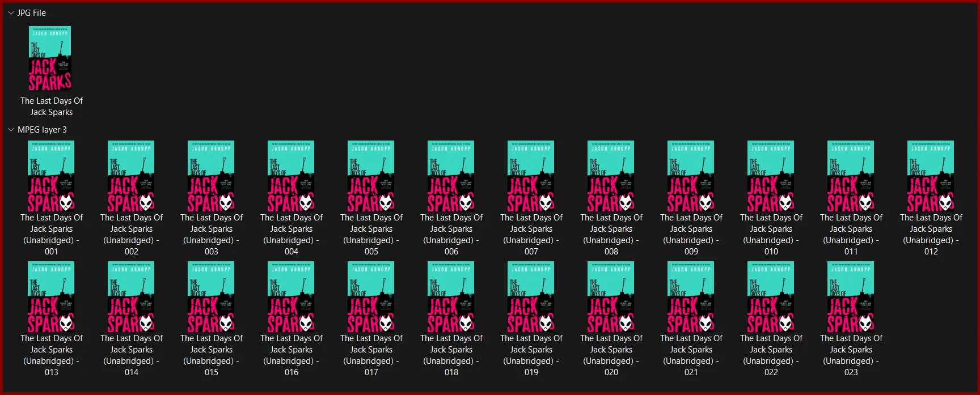Viewport: 980px width, 395px height.
Task: Click the filename text ending in 016
Action: tap(292, 355)
